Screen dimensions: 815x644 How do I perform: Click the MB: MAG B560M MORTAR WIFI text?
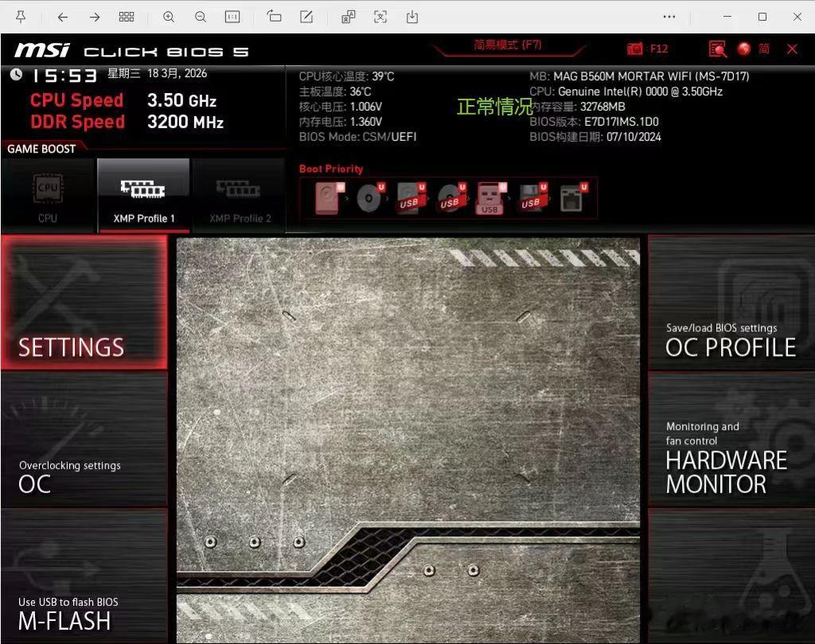coord(639,76)
